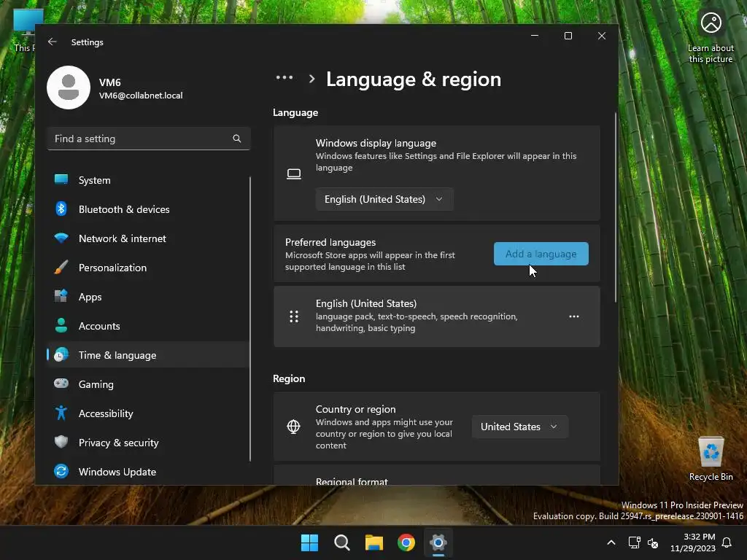The width and height of the screenshot is (747, 560).
Task: Click the breadcrumb chevron next to Language & region
Action: (x=311, y=79)
